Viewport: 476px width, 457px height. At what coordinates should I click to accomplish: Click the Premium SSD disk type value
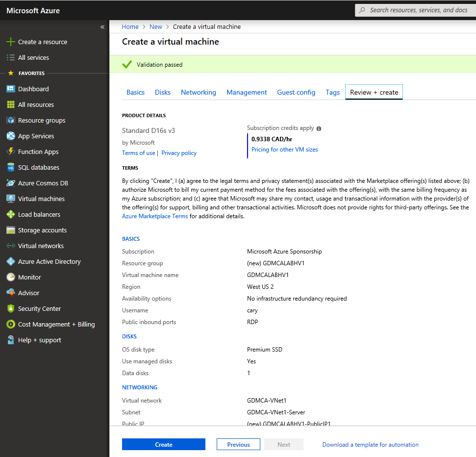265,350
